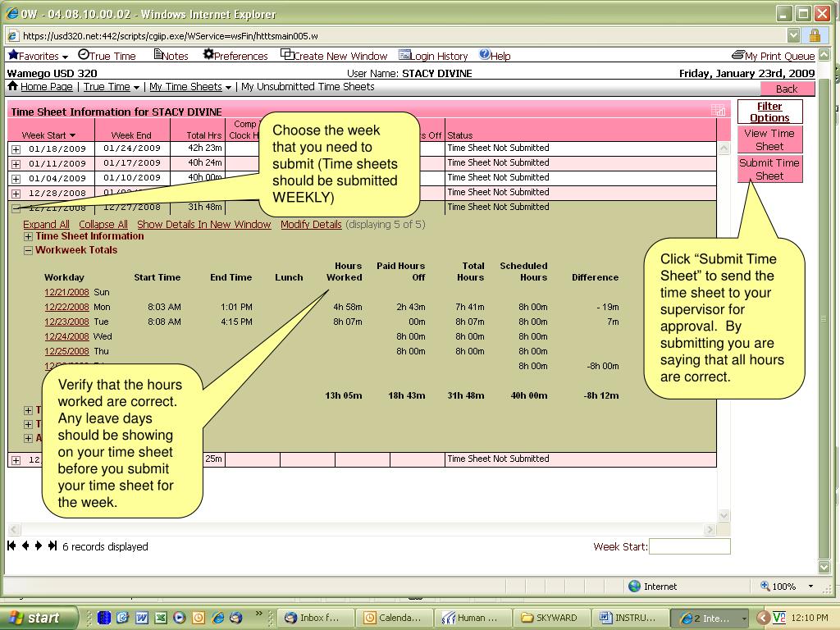Open Human... taskbar window
The image size is (840, 630).
[473, 618]
